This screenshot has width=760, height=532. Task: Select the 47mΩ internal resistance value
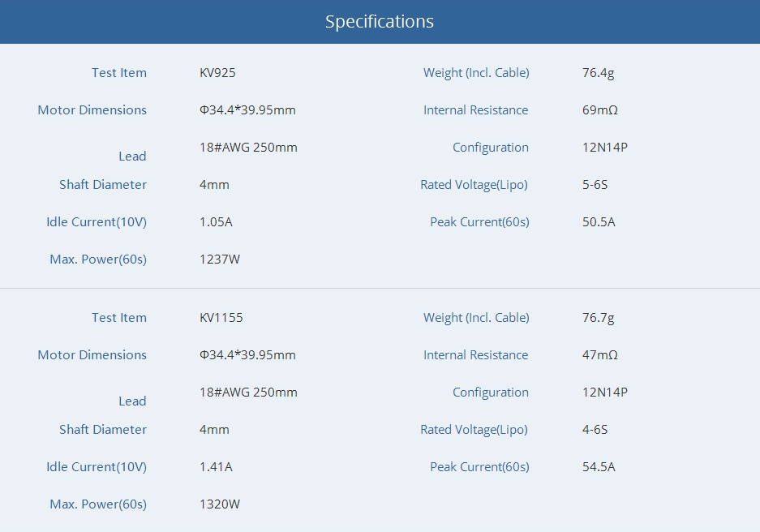click(x=599, y=355)
